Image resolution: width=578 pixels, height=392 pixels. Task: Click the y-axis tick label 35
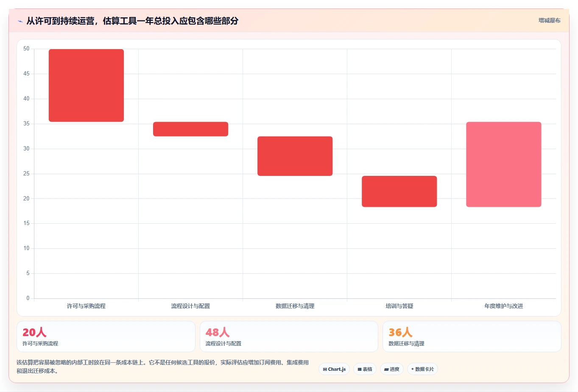[26, 124]
